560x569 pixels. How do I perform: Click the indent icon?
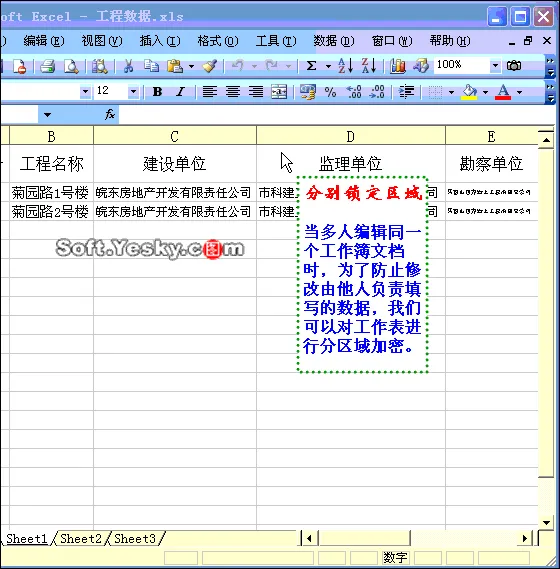pyautogui.click(x=406, y=92)
